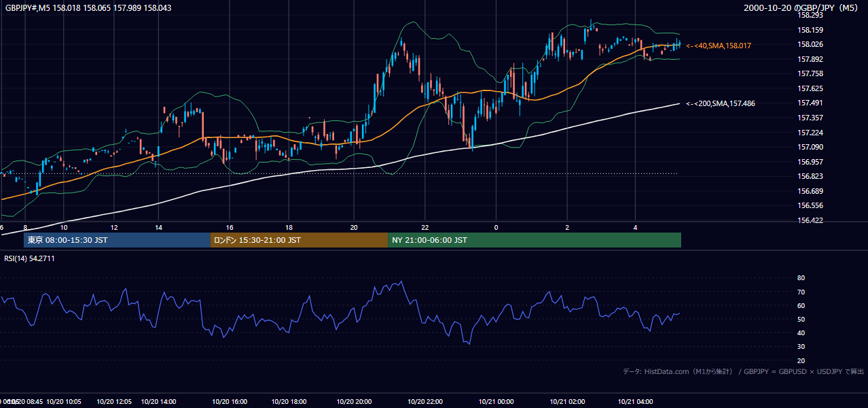Screen dimensions: 868x408
Task: Click price axis value 157.625
Action: point(810,88)
